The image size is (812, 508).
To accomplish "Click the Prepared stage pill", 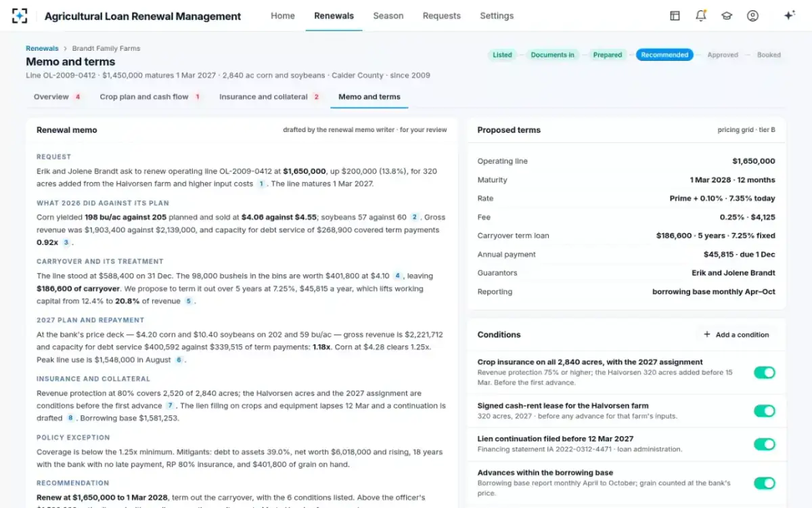I will coord(608,55).
